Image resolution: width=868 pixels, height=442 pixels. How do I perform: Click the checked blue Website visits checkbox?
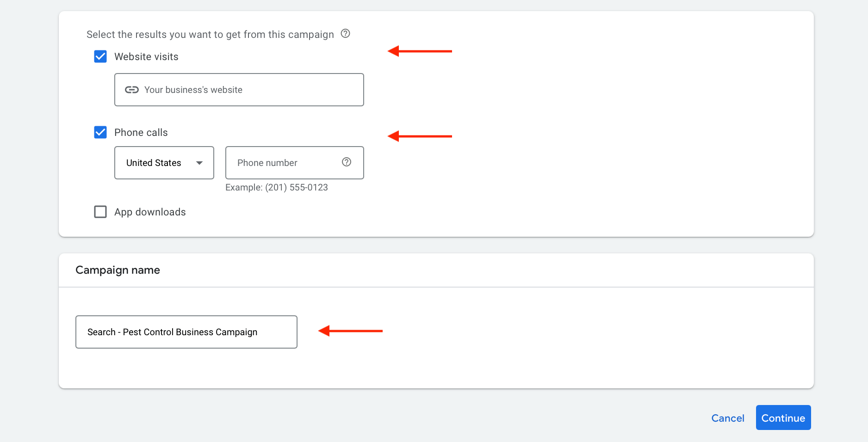100,56
